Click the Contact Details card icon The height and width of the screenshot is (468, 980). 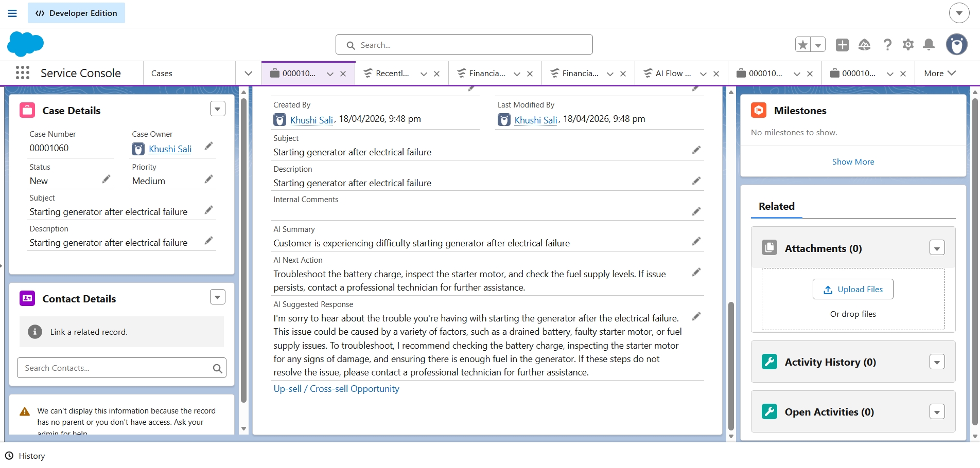[27, 299]
